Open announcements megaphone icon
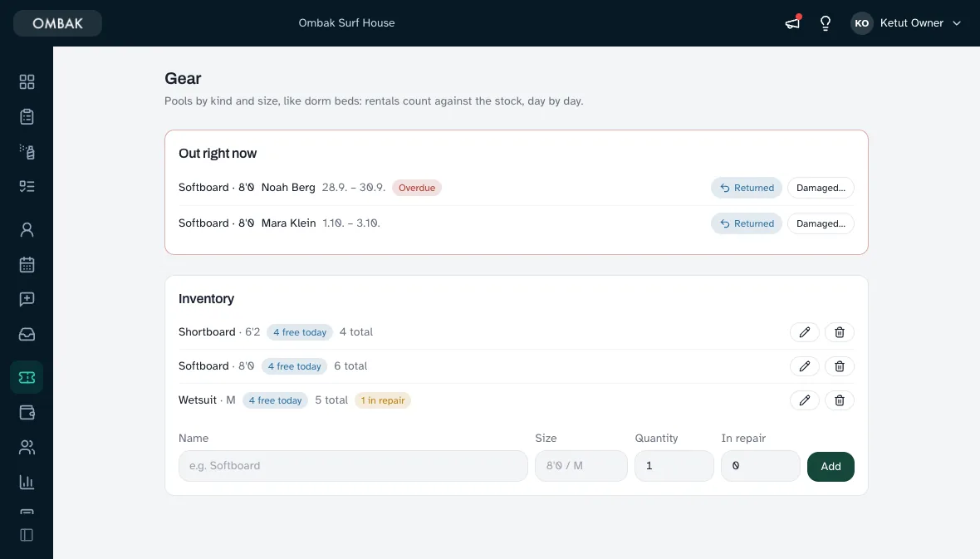This screenshot has width=980, height=559. coord(792,23)
